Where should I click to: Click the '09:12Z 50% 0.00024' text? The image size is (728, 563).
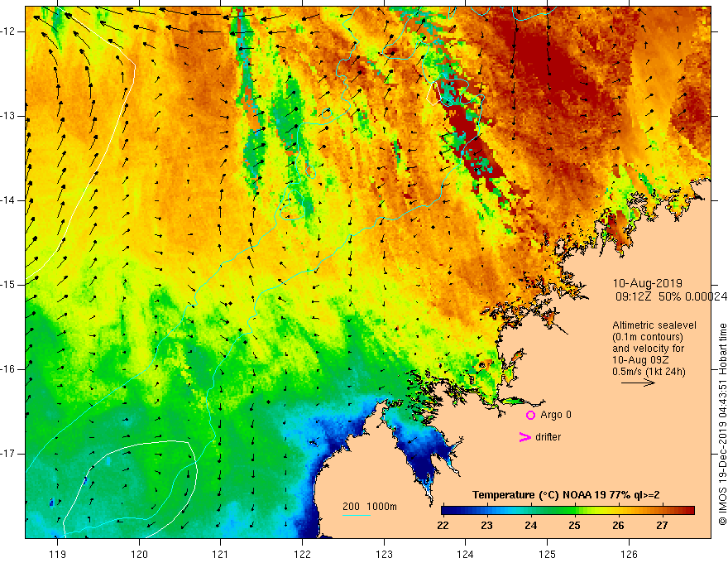(671, 297)
